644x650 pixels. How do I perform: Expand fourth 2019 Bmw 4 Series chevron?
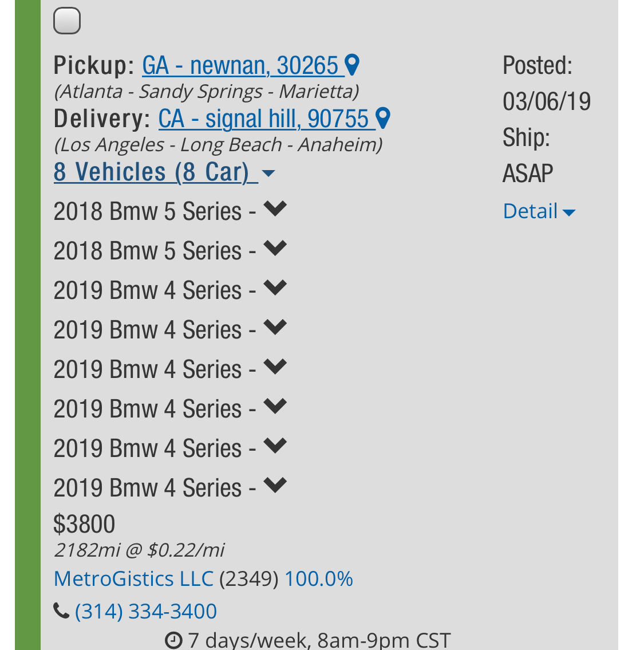pos(275,407)
